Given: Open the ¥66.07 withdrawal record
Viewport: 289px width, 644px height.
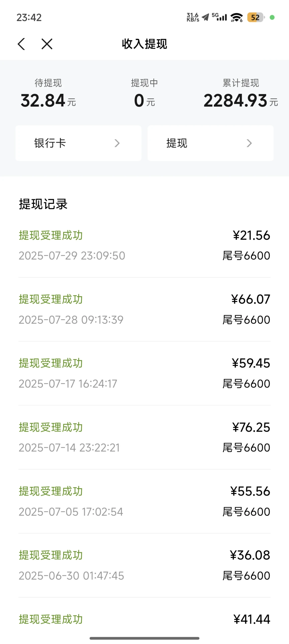Looking at the screenshot, I should point(144,309).
